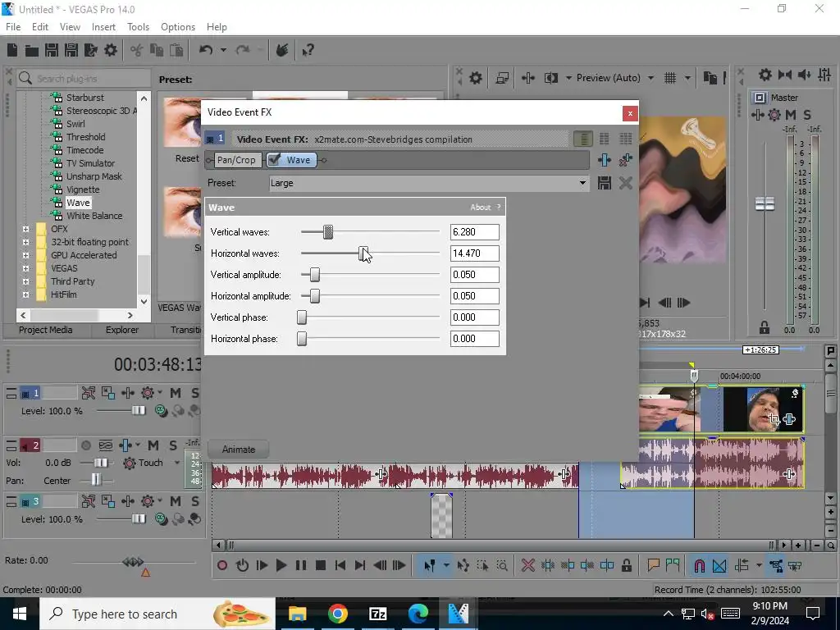Open the Preset Large dropdown
840x630 pixels.
tap(582, 183)
